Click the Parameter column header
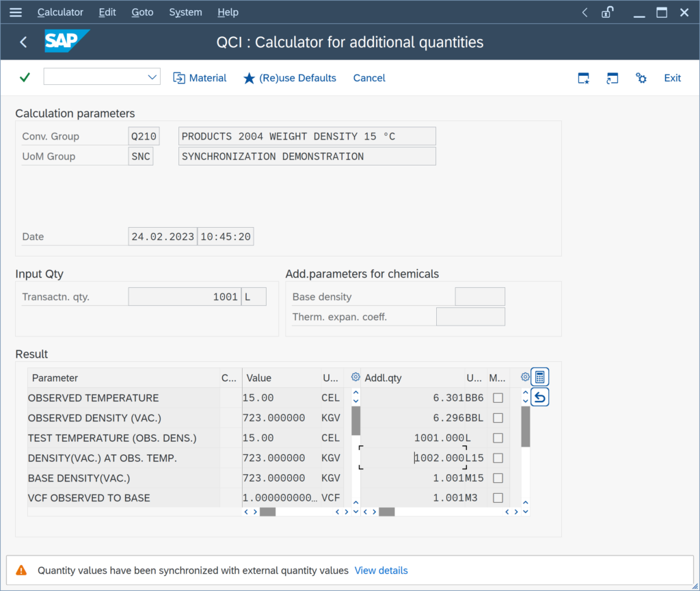 (123, 378)
